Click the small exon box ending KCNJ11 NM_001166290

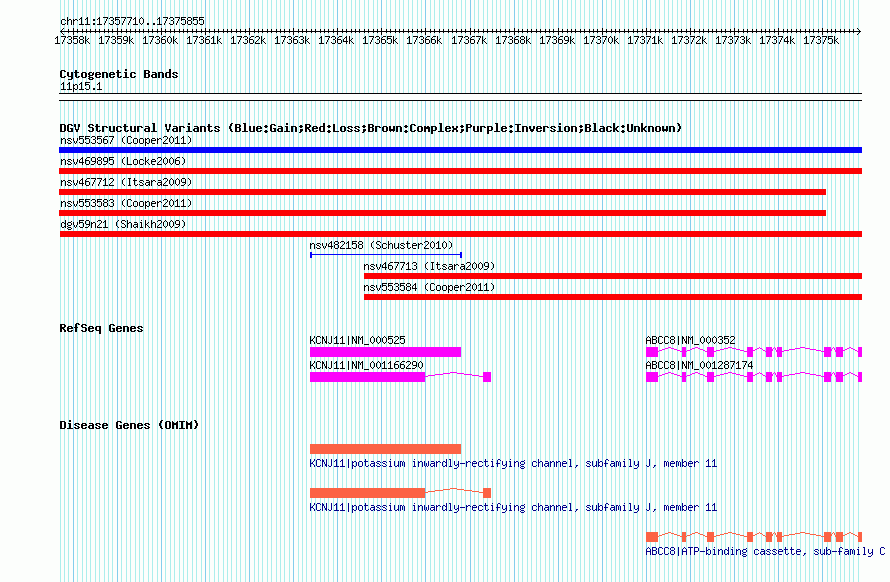[x=487, y=377]
